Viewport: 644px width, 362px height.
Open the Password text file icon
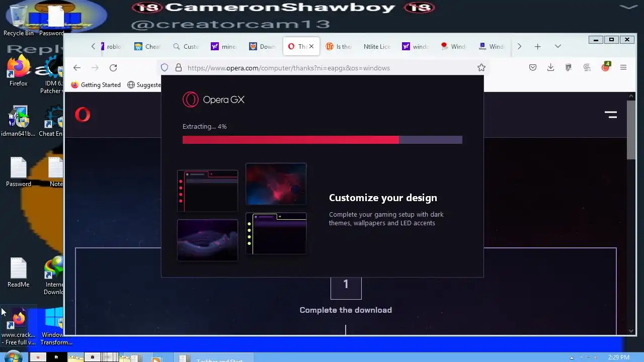pos(18,172)
